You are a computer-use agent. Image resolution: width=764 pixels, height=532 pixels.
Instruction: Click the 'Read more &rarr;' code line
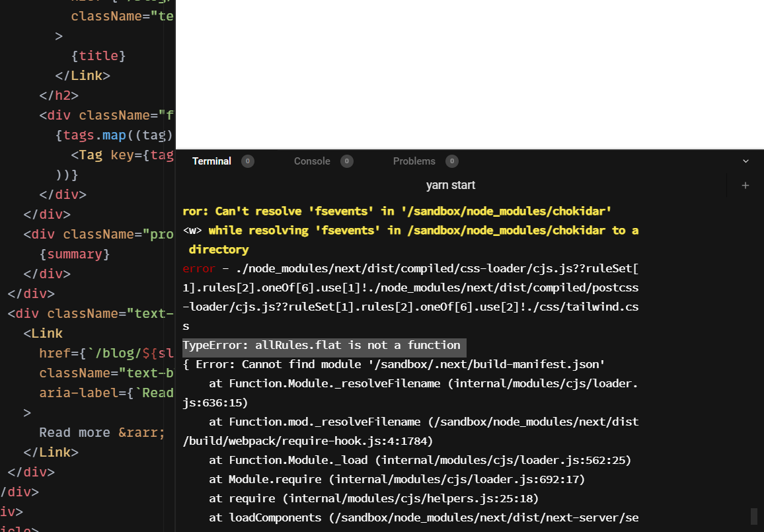click(102, 433)
